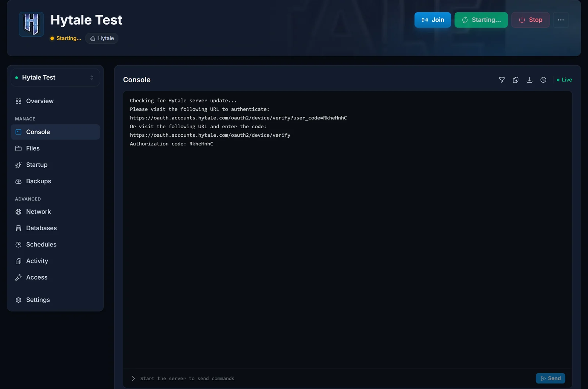Click the Authorization code RkheHnhC line
Viewport: 588px width, 389px height.
coord(171,144)
